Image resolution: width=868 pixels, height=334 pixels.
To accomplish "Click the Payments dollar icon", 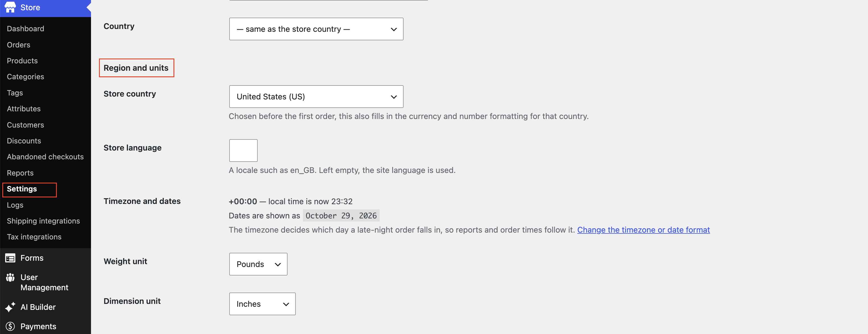I will [10, 326].
